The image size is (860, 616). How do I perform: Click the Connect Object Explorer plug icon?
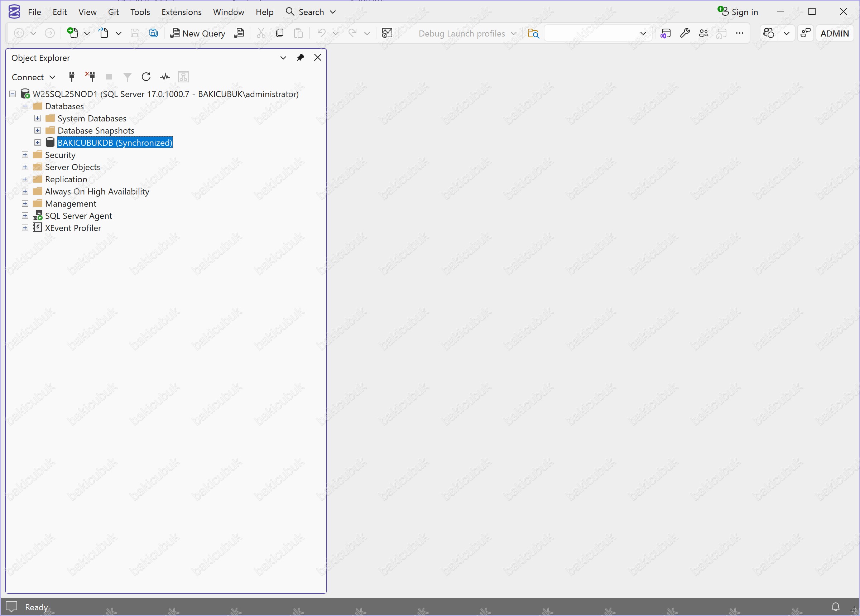(71, 77)
